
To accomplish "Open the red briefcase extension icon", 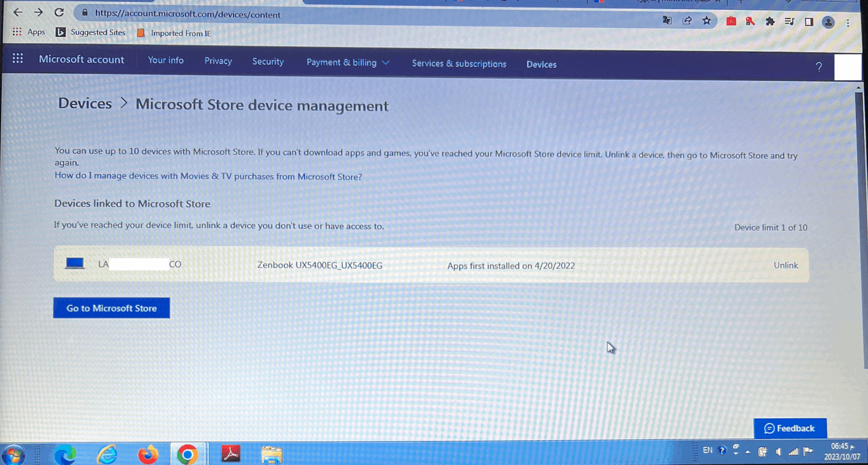I will tap(731, 21).
